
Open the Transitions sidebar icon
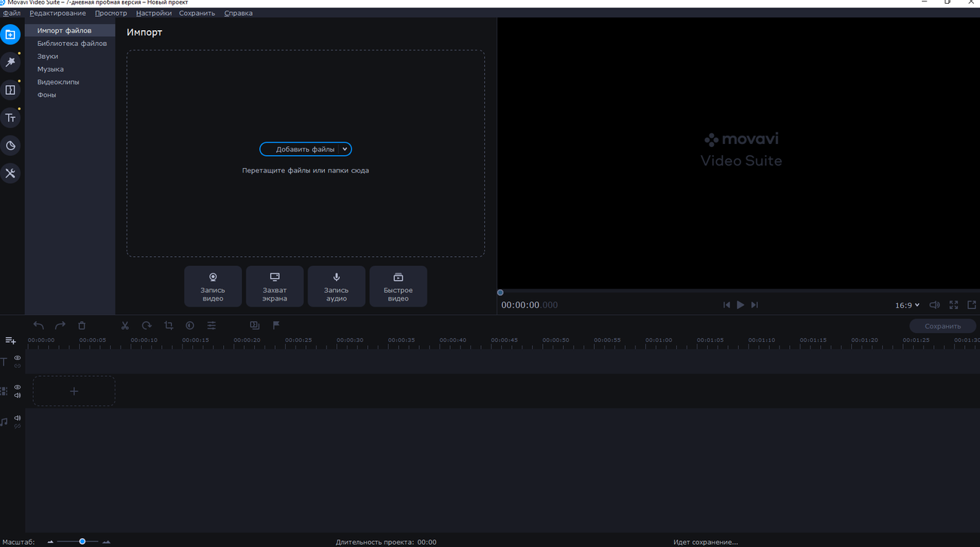click(11, 90)
